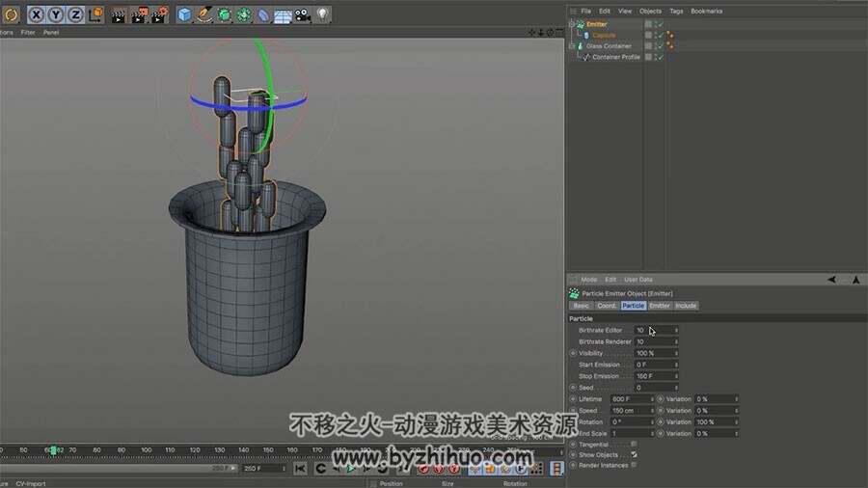Switch to the Coord. tab

point(607,306)
